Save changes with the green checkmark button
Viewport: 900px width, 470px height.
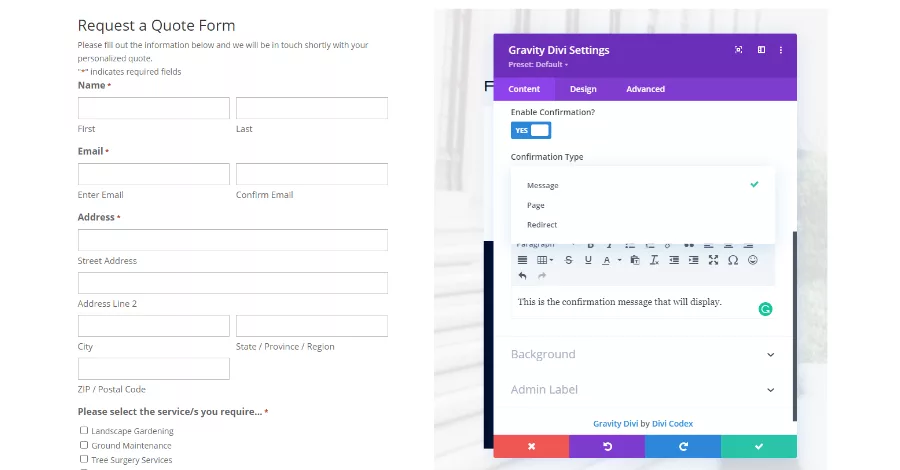(x=759, y=446)
